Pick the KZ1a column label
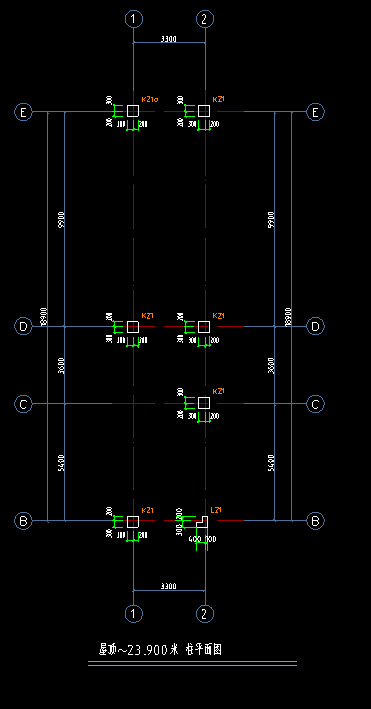Image resolution: width=371 pixels, height=709 pixels. pos(150,99)
